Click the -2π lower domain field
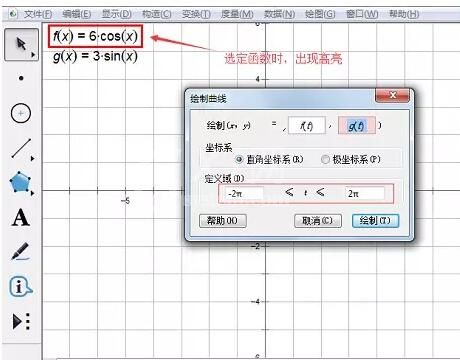 click(244, 193)
